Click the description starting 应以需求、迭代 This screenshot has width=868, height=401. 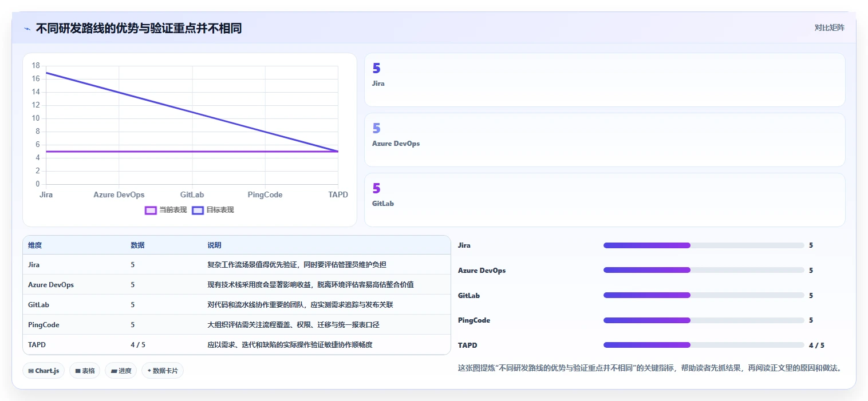click(x=290, y=345)
